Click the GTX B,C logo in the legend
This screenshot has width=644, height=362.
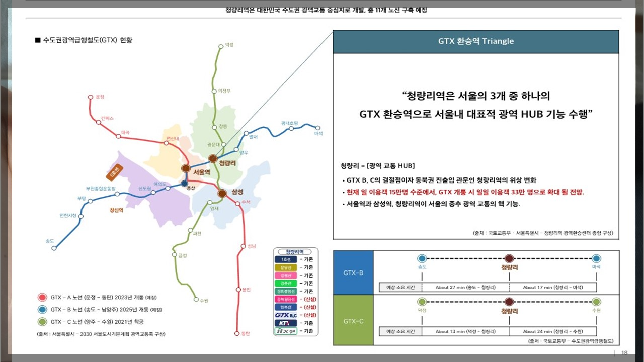pyautogui.click(x=286, y=315)
